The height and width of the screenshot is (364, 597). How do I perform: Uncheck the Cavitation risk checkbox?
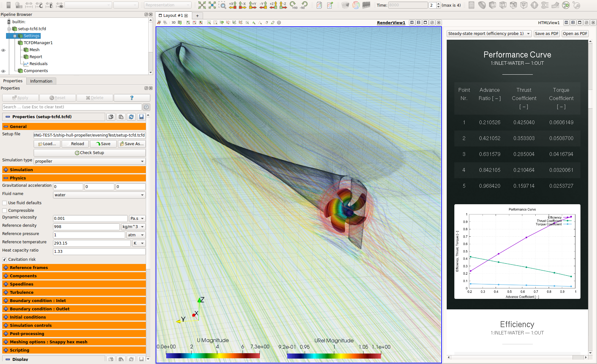4,260
